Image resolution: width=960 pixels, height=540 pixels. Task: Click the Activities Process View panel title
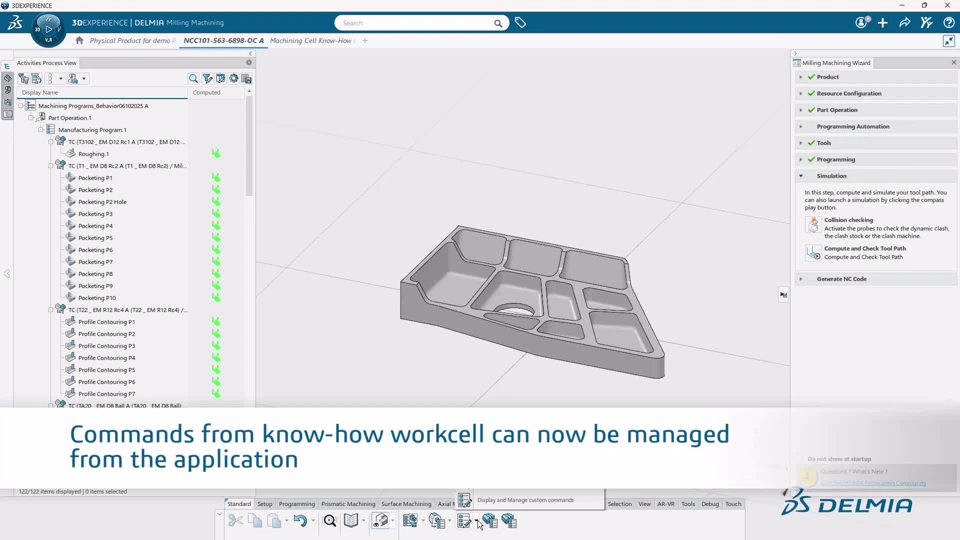47,62
